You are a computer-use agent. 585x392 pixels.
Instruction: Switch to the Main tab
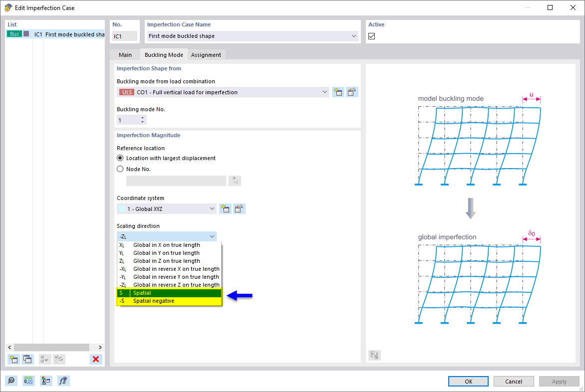[125, 55]
